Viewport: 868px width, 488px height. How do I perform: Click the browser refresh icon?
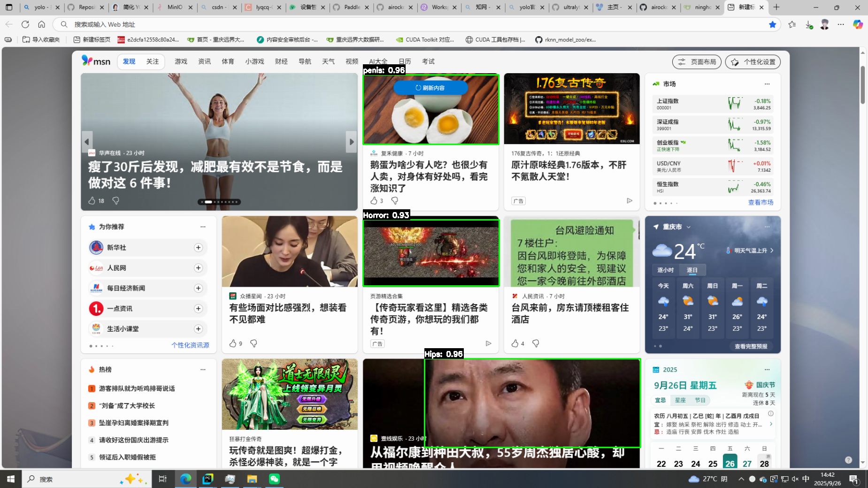(25, 24)
